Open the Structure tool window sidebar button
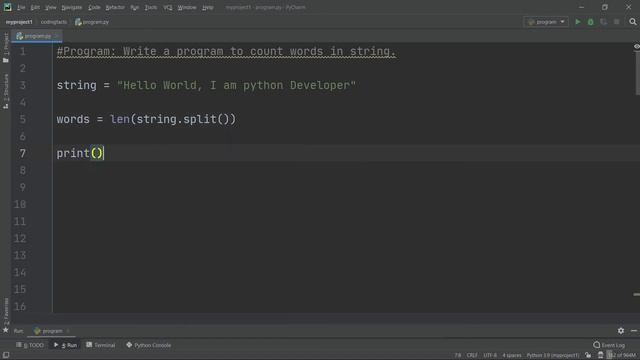Screen dimensions: 640x360 (6, 91)
